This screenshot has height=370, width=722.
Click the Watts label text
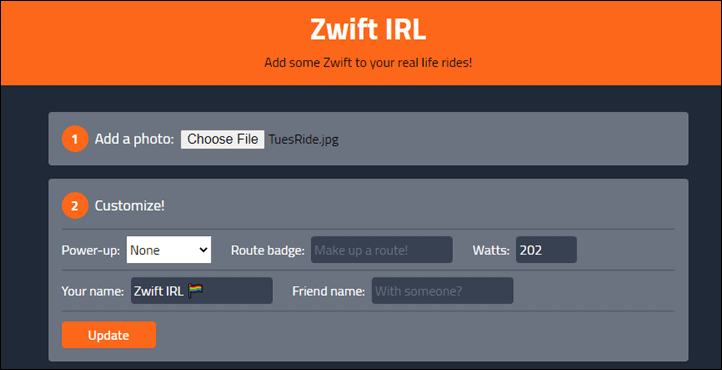(491, 250)
